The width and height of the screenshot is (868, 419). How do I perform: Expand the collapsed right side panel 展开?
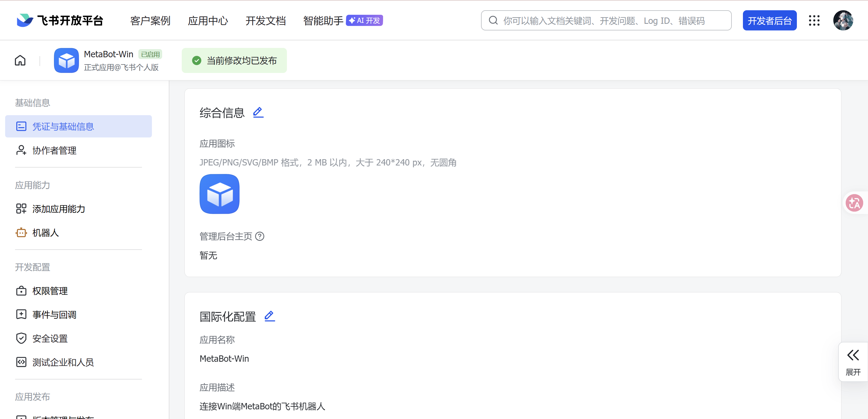853,362
